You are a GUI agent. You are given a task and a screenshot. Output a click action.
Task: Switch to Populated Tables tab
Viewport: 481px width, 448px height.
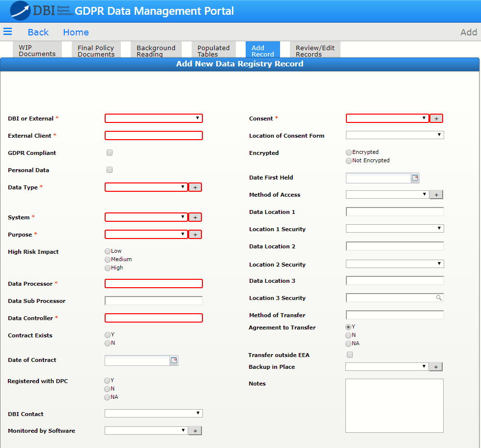click(x=214, y=50)
